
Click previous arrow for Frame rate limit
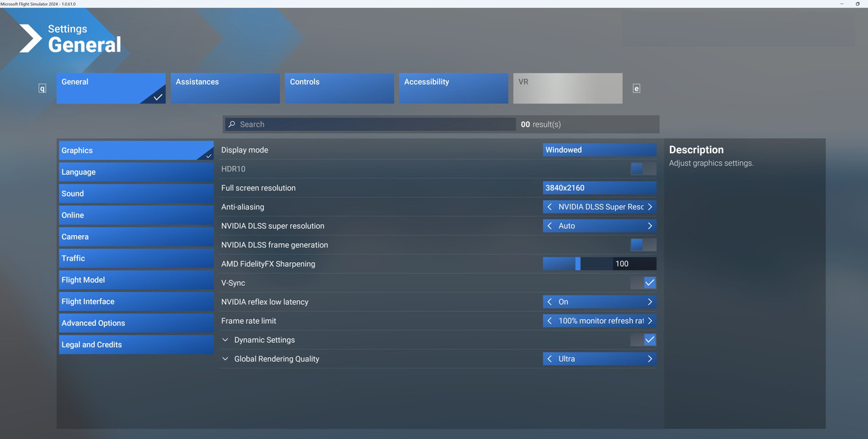click(549, 320)
